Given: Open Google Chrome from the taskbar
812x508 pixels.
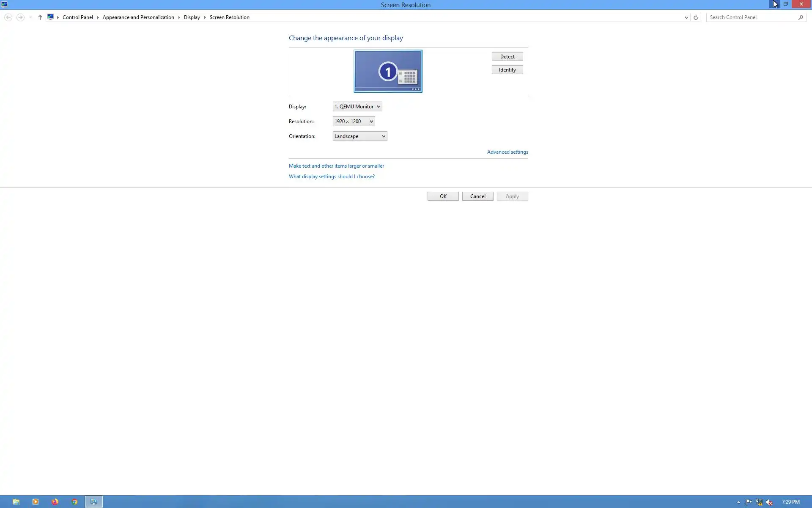Looking at the screenshot, I should point(74,502).
